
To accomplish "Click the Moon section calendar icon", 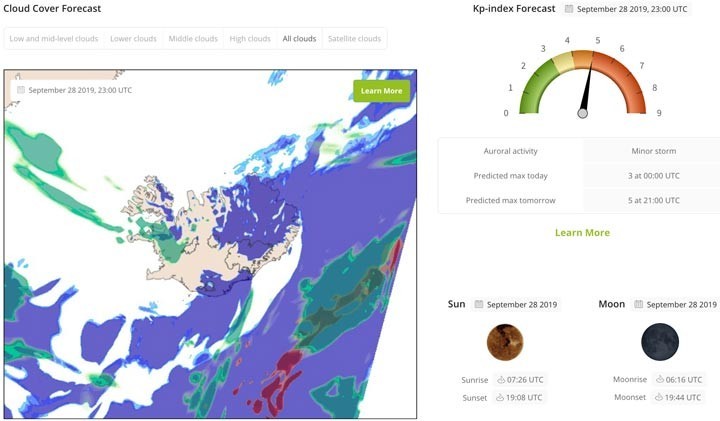I will pos(638,304).
